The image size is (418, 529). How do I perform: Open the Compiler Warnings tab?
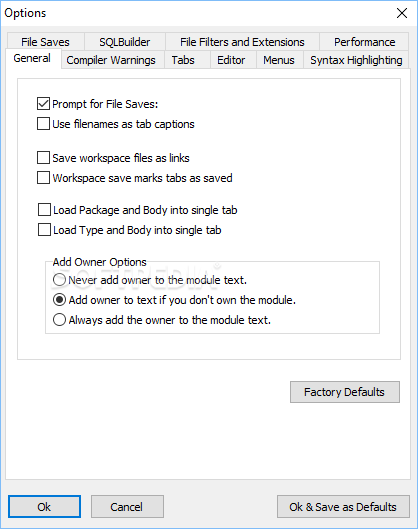111,60
